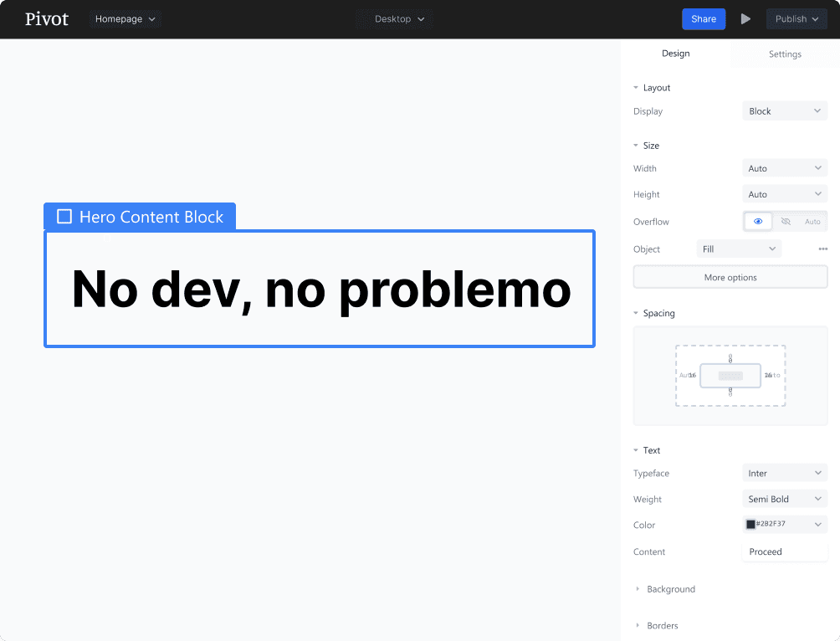Click the Hero Content Block square icon
This screenshot has height=641, width=840.
tap(64, 217)
